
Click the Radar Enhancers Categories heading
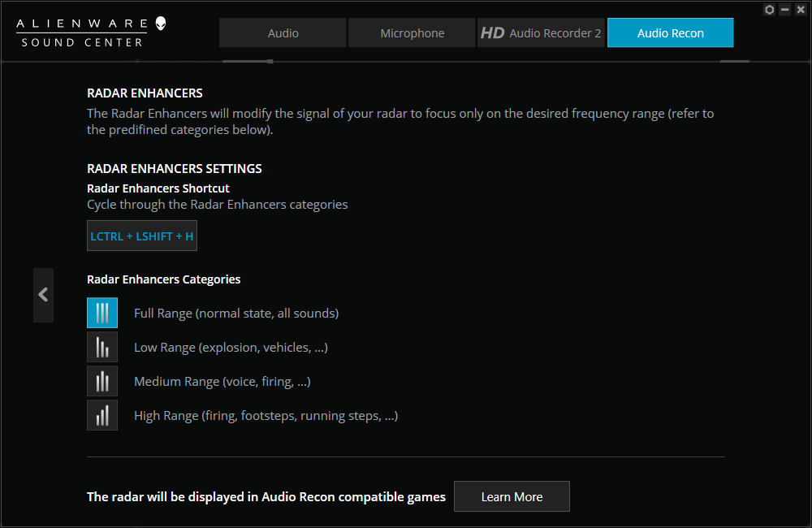164,279
